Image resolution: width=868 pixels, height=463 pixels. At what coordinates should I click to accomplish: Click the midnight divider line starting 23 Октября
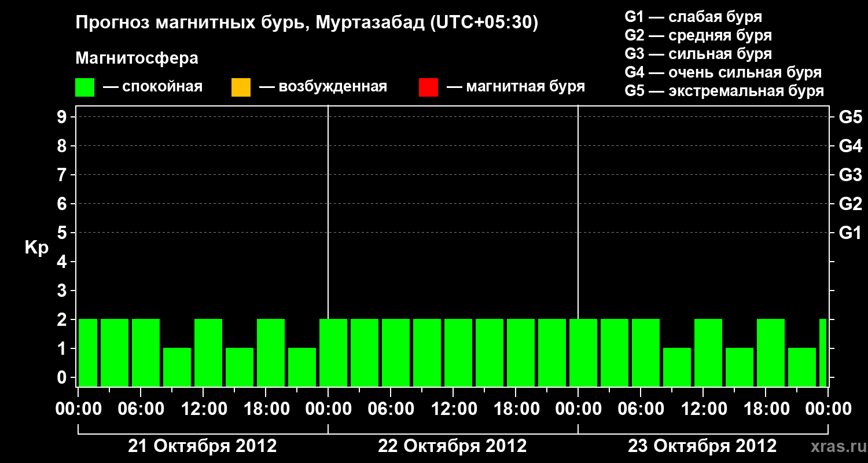tap(578, 212)
